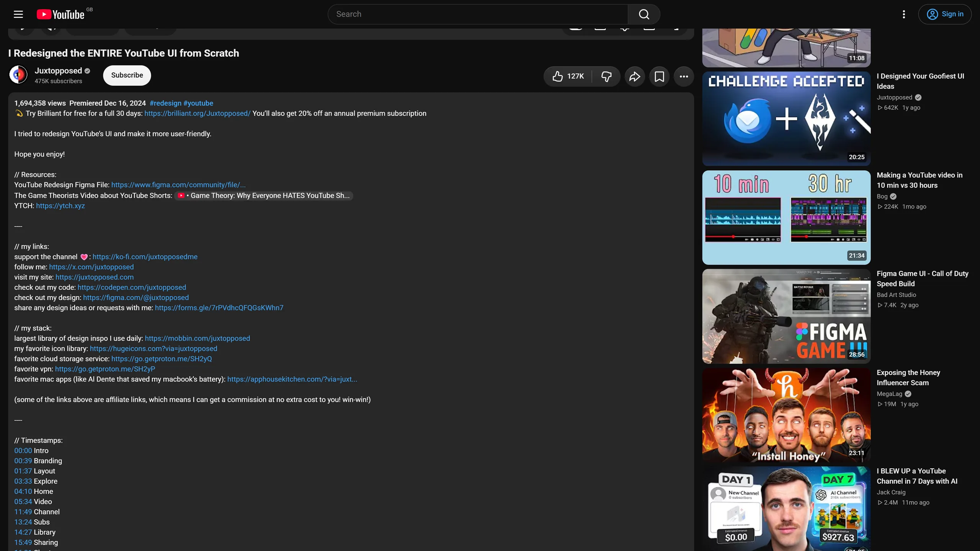This screenshot has width=980, height=551.
Task: Open the 10 min vs 30 hr thumbnail
Action: click(x=786, y=217)
